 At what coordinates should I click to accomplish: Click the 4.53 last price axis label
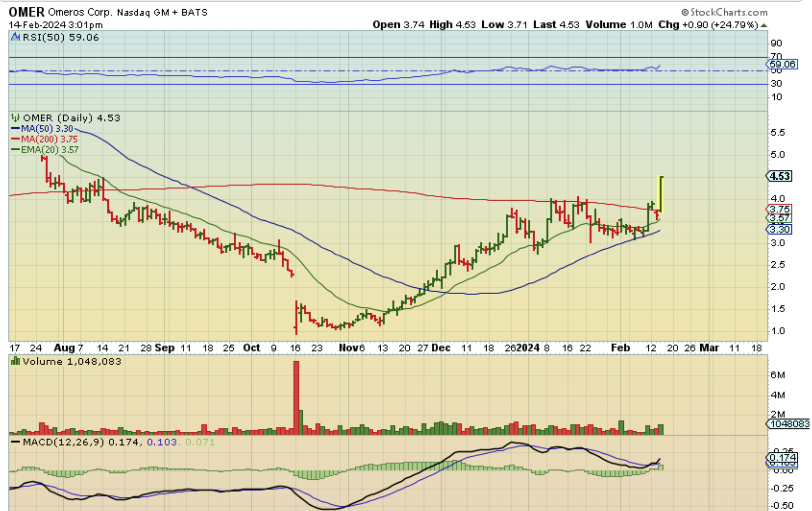click(779, 176)
